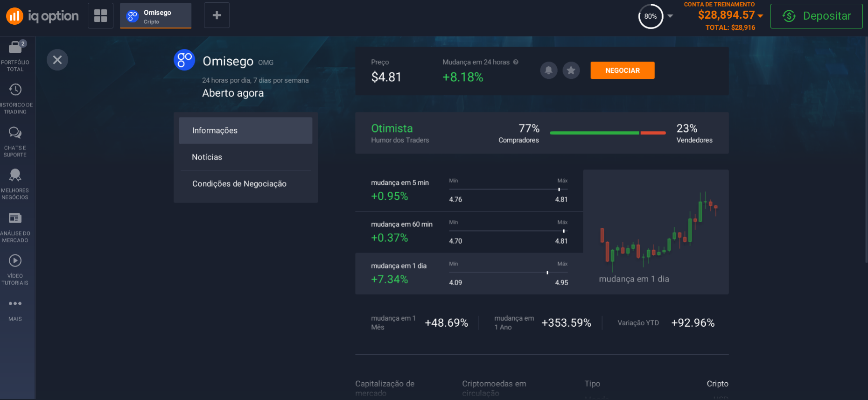Image resolution: width=868 pixels, height=400 pixels.
Task: Click the traders sentiment bar
Action: pyautogui.click(x=608, y=133)
